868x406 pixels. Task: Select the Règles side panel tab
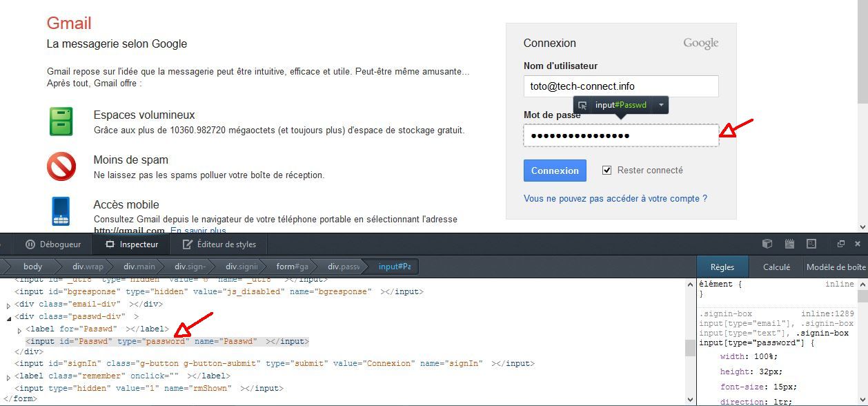722,267
